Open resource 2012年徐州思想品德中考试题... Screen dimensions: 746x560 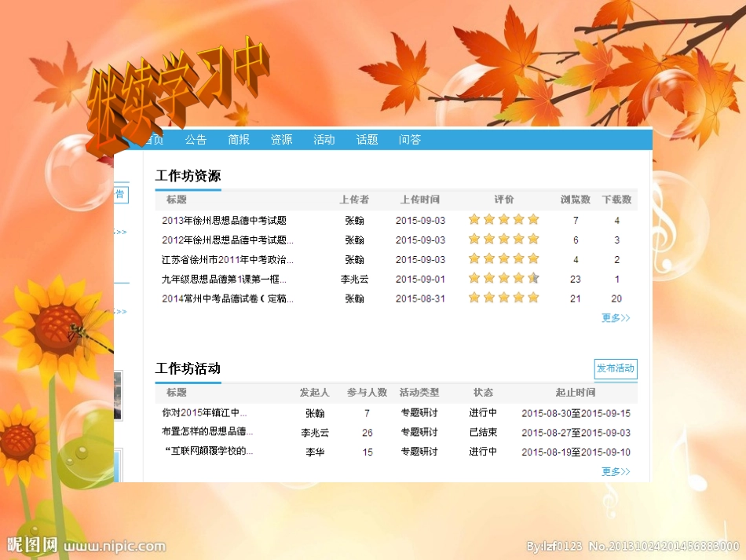(x=228, y=240)
